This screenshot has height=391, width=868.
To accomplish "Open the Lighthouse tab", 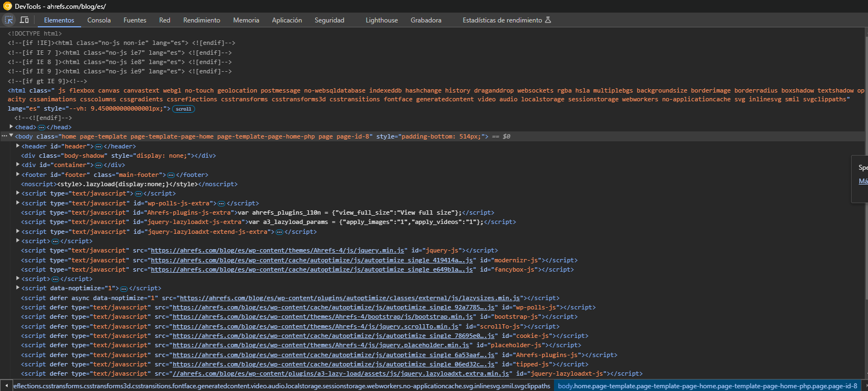I will (x=381, y=20).
